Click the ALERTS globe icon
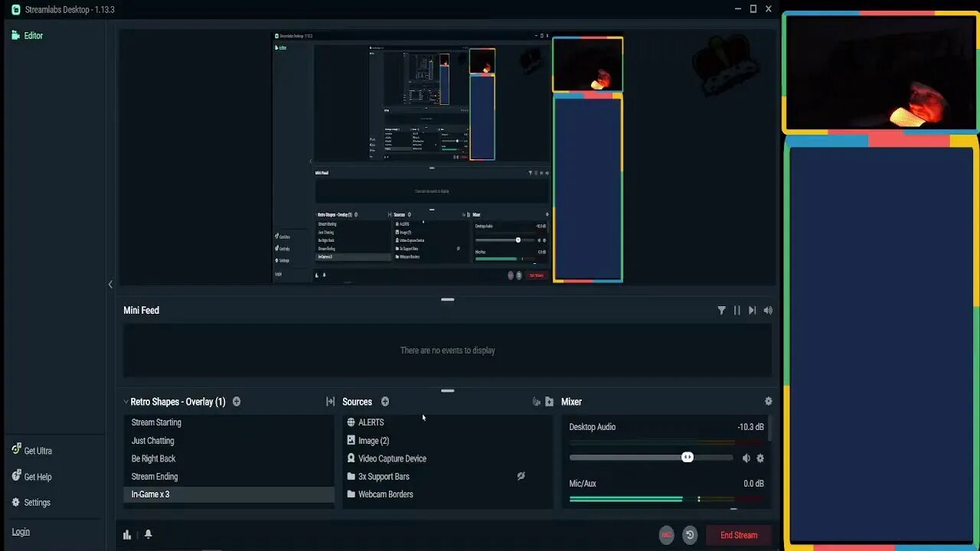This screenshot has width=980, height=551. [x=351, y=422]
